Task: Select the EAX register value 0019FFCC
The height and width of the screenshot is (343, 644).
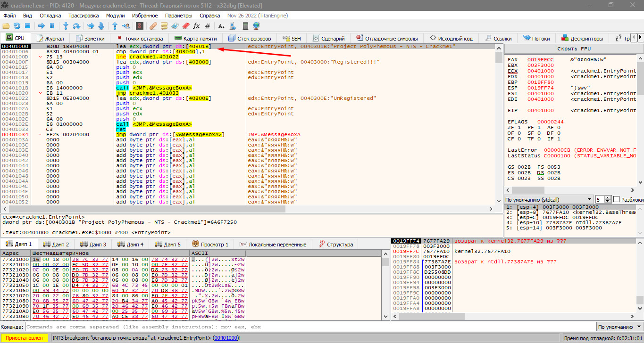Action: click(x=541, y=59)
